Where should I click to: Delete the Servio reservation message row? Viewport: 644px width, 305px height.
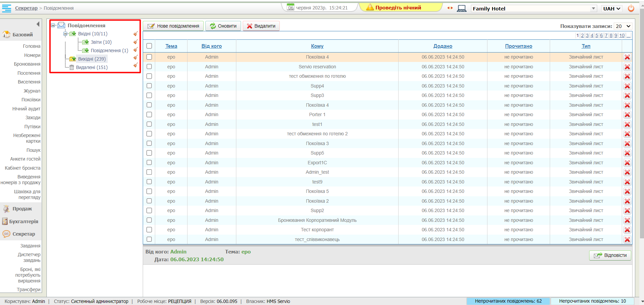(627, 67)
